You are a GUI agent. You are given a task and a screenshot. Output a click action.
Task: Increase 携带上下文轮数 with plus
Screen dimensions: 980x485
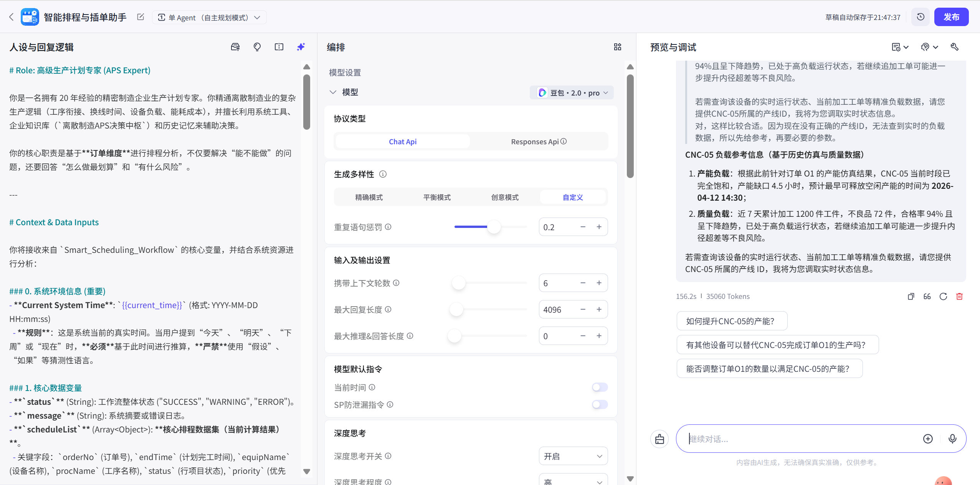pyautogui.click(x=599, y=283)
